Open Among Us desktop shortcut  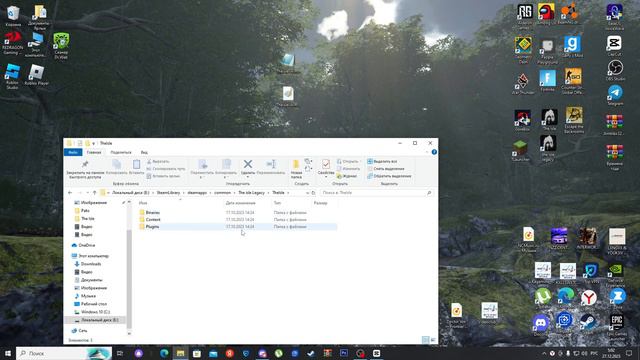click(x=546, y=14)
